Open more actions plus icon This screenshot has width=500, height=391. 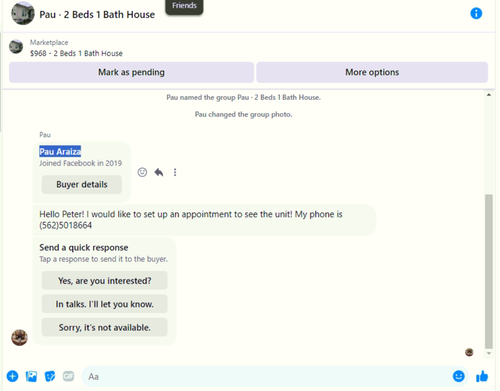[13, 376]
